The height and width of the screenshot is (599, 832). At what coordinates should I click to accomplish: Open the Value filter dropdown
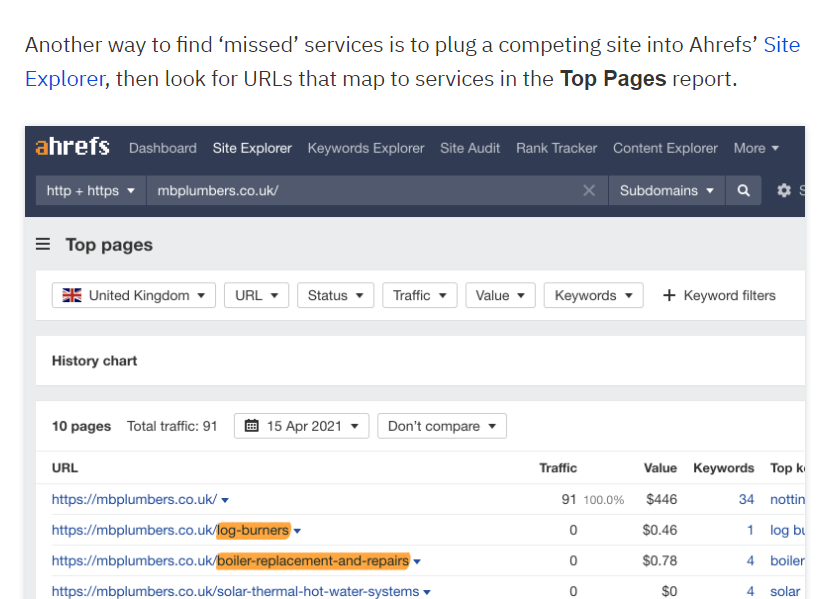500,295
